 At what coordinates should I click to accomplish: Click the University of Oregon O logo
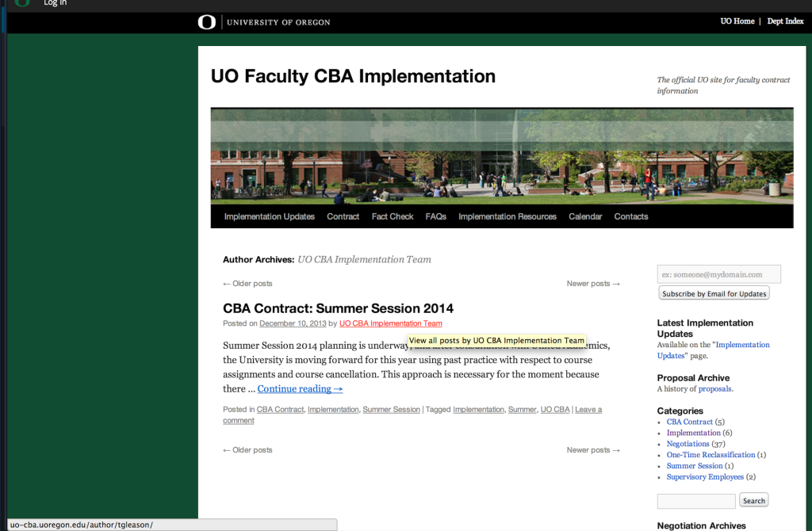click(207, 22)
